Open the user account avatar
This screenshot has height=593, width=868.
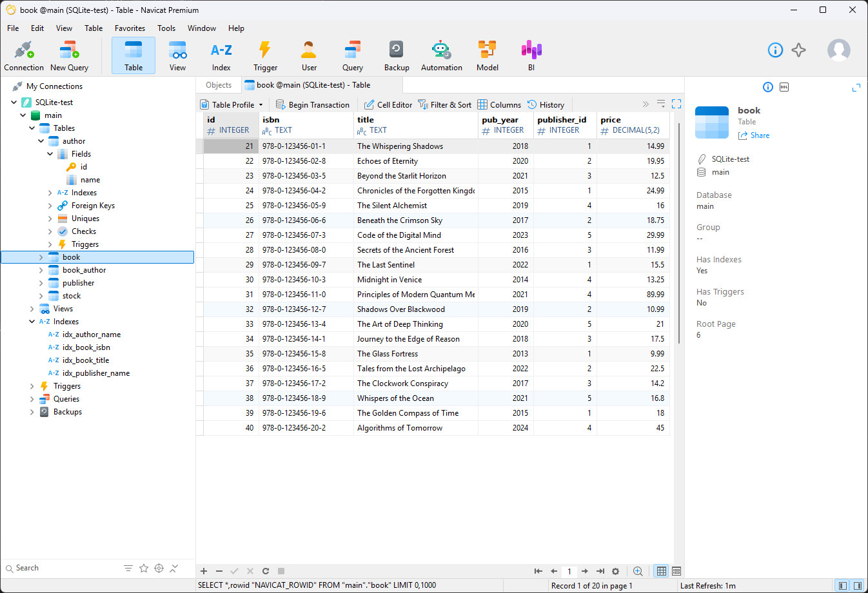838,50
